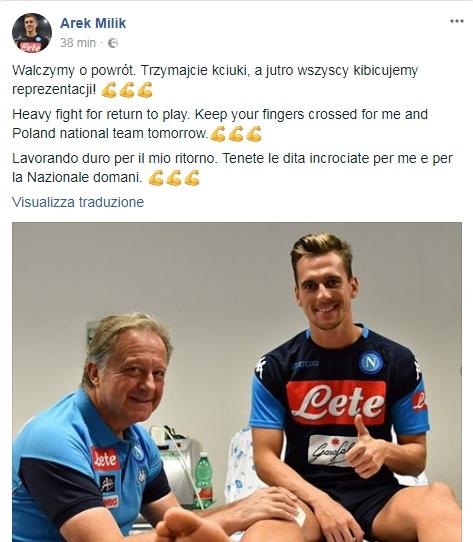Viewport: 473px width, 542px height.
Task: Click the Arek Milik name link
Action: tap(93, 23)
